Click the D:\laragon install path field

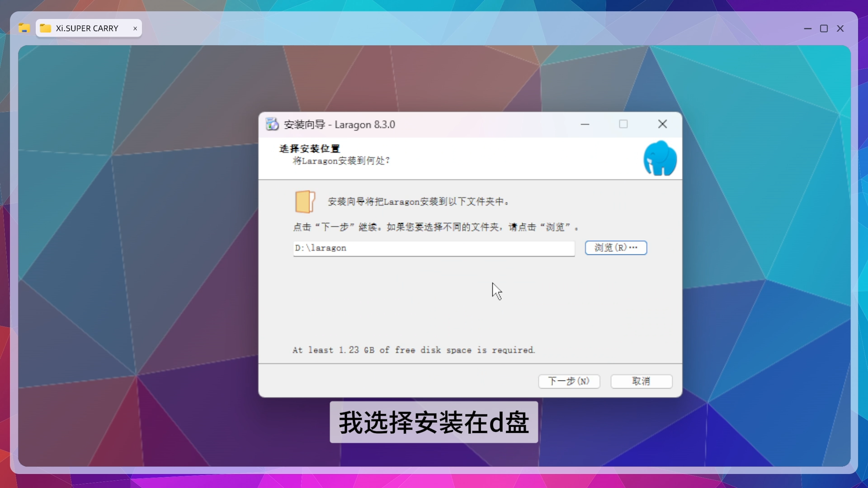433,248
